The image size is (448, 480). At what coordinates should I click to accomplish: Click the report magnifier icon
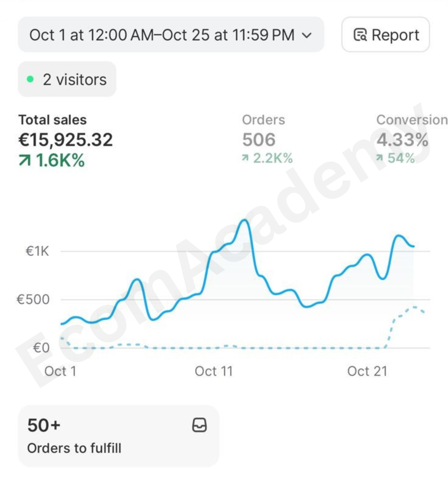pos(360,35)
